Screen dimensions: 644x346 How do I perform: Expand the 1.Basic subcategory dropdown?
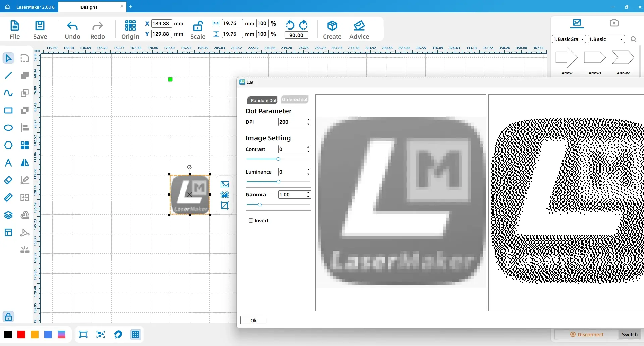(606, 39)
